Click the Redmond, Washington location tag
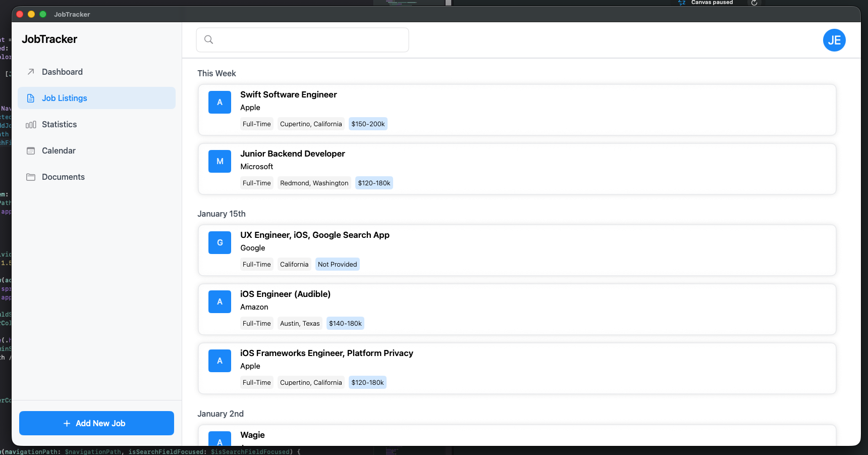Viewport: 868px width, 455px height. (314, 183)
